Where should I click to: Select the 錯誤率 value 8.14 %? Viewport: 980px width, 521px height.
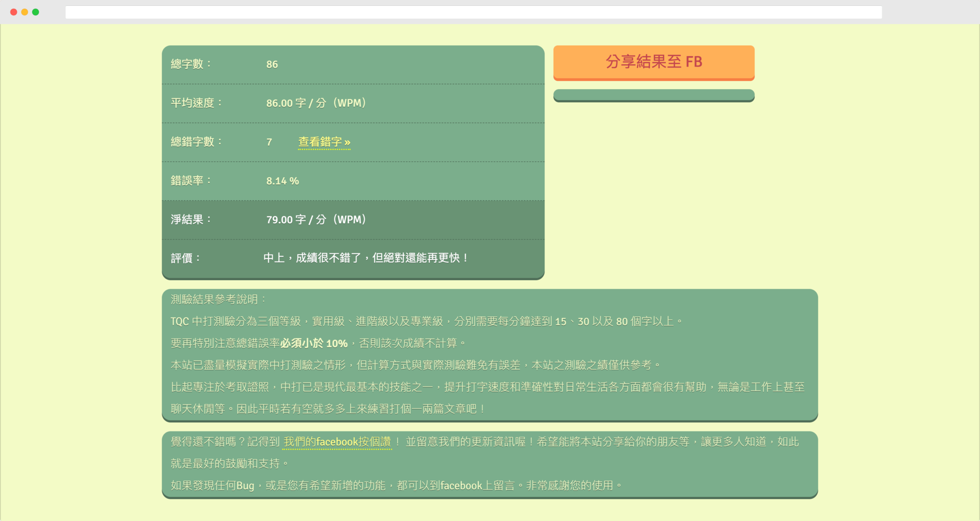pyautogui.click(x=282, y=181)
